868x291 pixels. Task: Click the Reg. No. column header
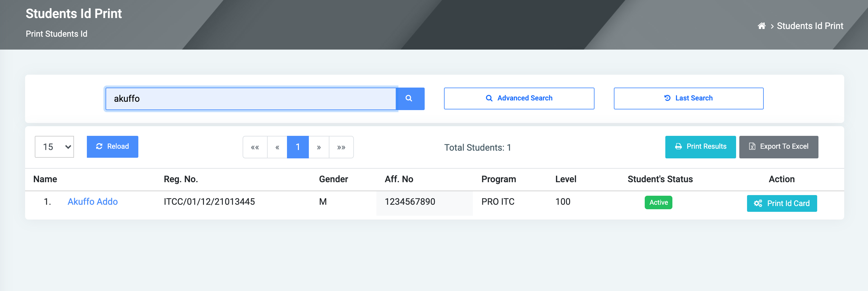coord(180,179)
